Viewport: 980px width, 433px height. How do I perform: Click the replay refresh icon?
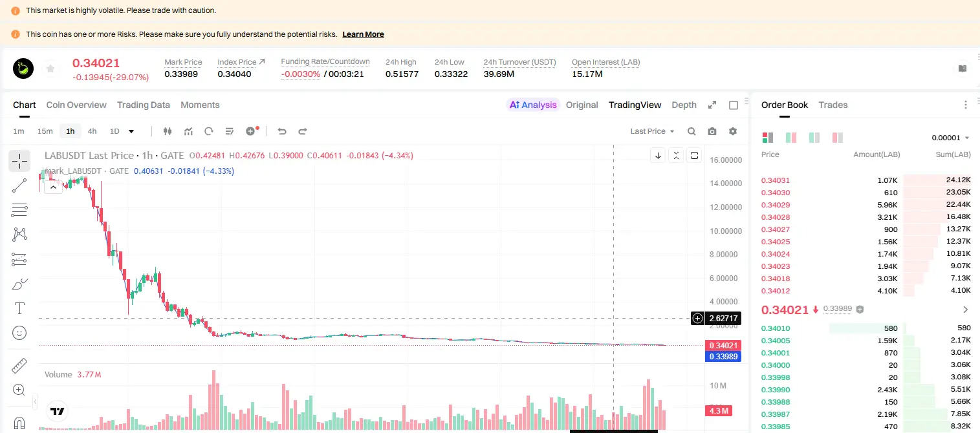(209, 131)
